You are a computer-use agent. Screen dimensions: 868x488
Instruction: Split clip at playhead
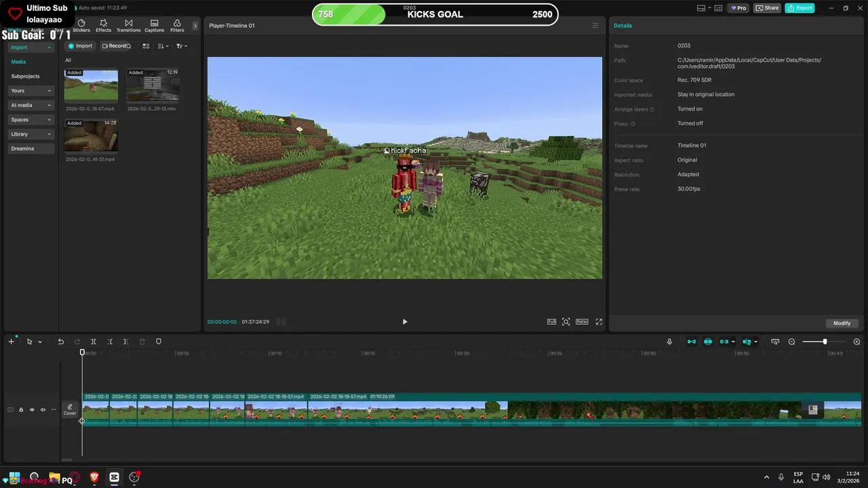point(94,342)
